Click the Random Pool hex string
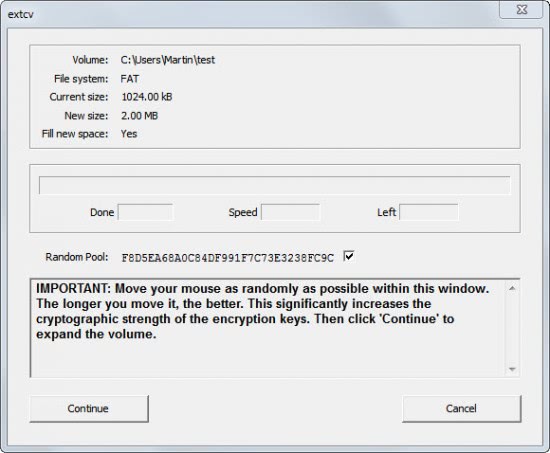Screen dimensions: 550x453 228,258
